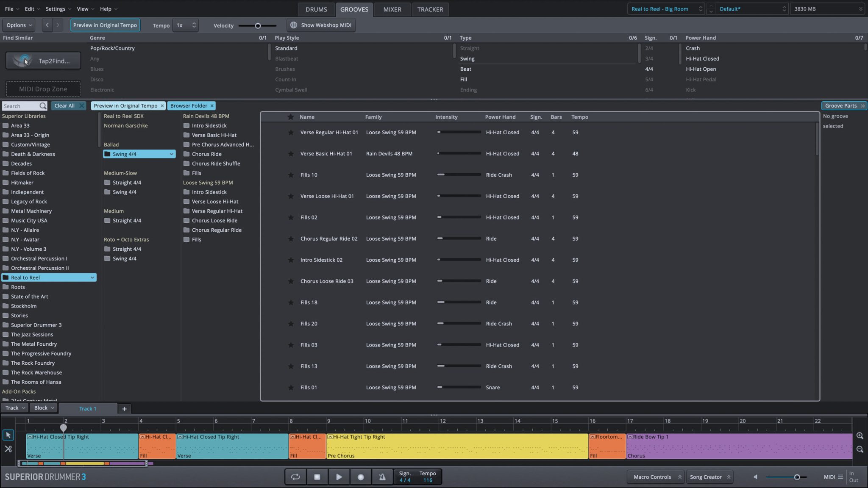868x488 pixels.
Task: Open the Real to Reel - Big Room library selector
Action: [665, 9]
